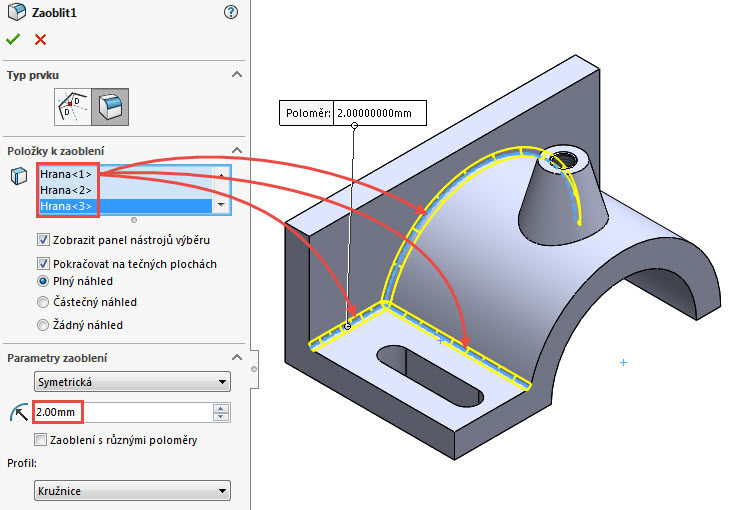
Task: Select the FilletXpert type icon
Action: coord(110,107)
